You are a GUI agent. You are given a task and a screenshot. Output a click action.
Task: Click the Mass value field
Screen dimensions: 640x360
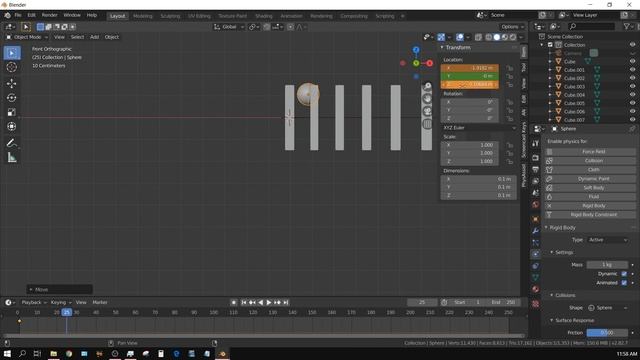pos(607,265)
